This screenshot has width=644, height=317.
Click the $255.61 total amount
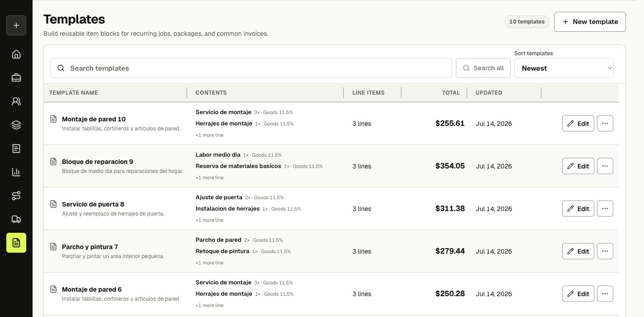pyautogui.click(x=450, y=123)
